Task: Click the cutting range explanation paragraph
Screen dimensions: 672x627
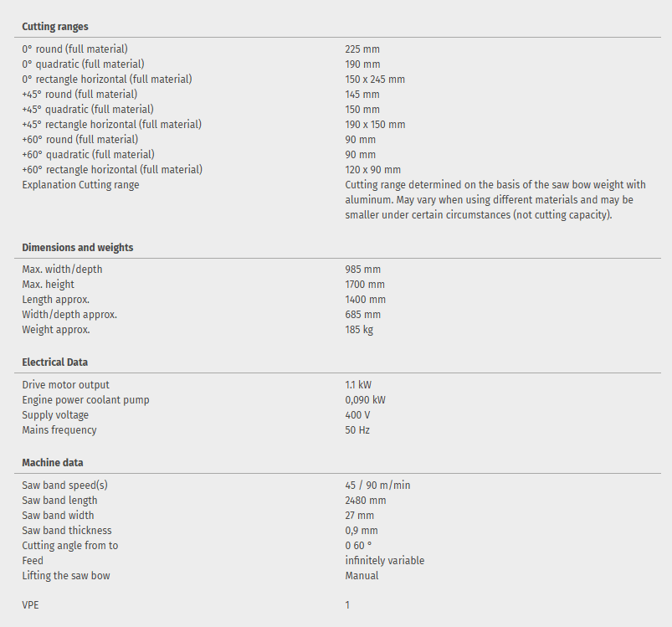Action: point(495,200)
